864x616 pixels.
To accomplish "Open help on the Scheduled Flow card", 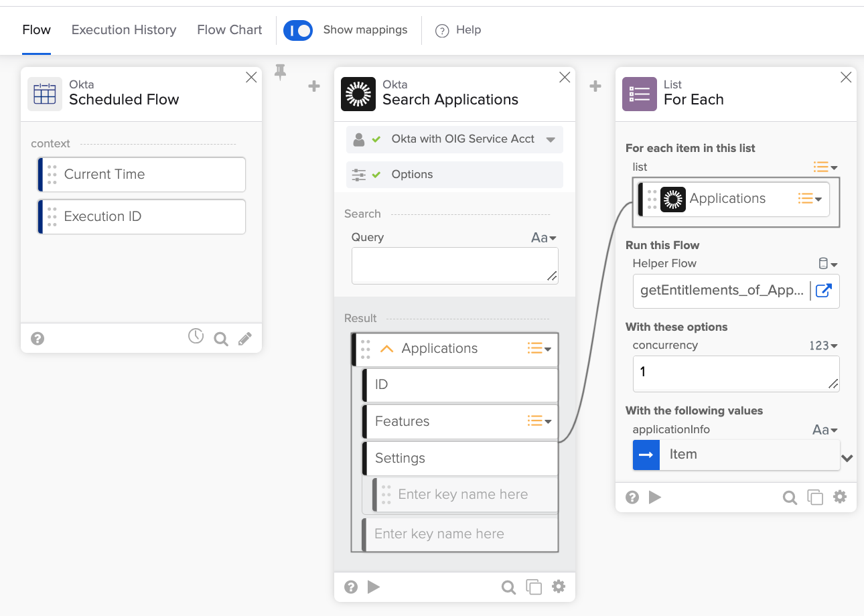I will click(x=38, y=339).
